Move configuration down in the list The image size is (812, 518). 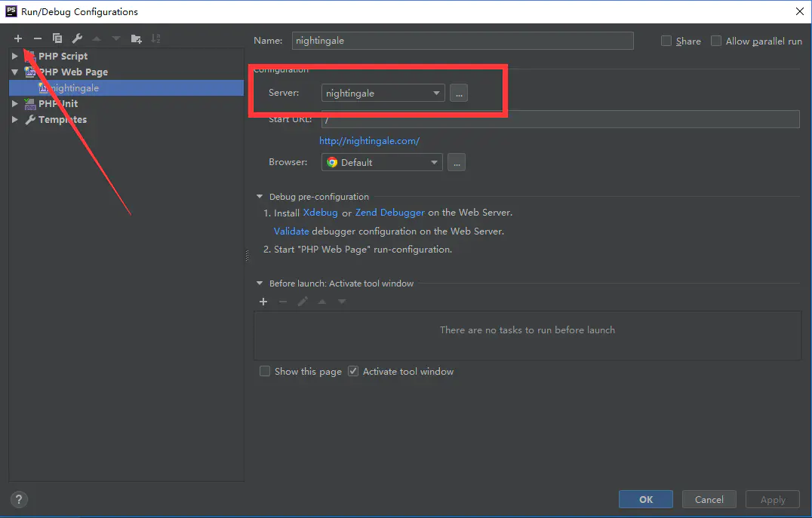click(x=116, y=38)
